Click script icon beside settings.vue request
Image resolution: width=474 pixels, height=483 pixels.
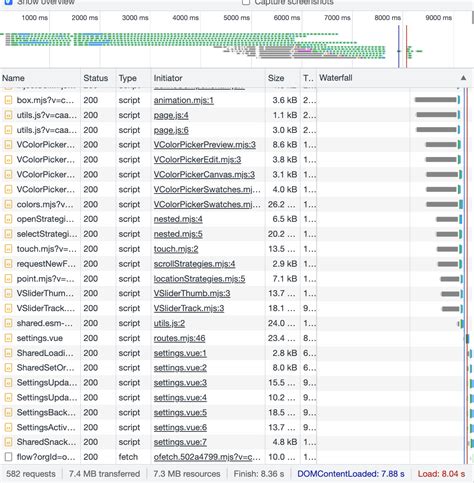8,338
